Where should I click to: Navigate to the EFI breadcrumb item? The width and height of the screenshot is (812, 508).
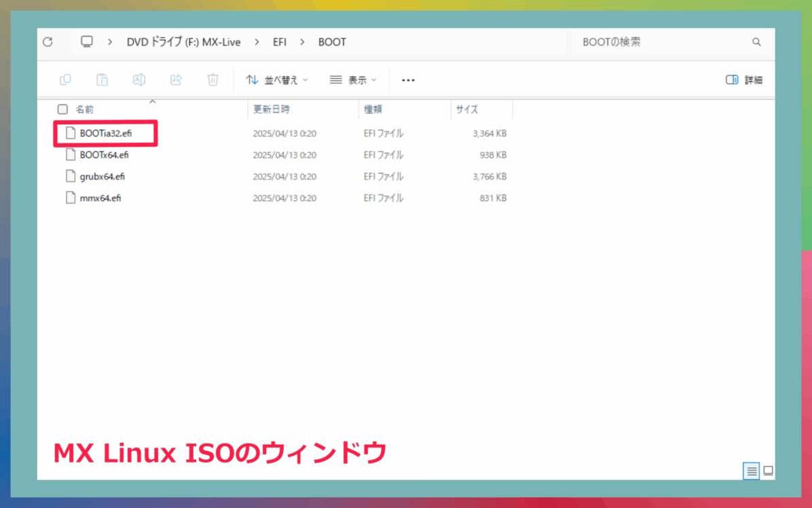(x=279, y=41)
